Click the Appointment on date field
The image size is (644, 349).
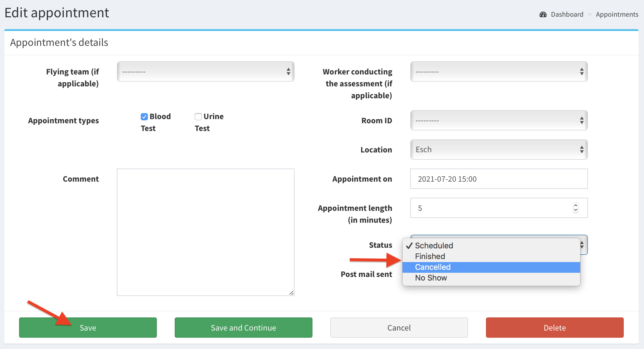pyautogui.click(x=499, y=179)
